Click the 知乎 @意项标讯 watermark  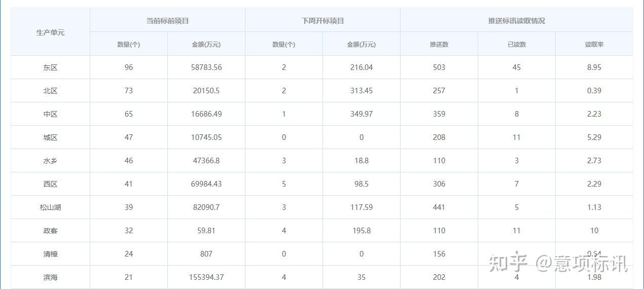pos(558,263)
